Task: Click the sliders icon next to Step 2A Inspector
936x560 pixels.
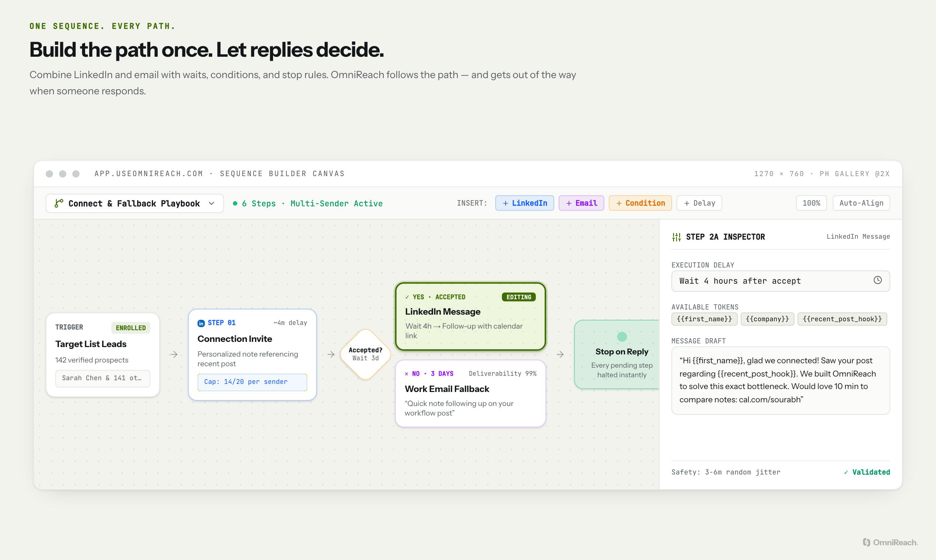Action: [x=676, y=237]
